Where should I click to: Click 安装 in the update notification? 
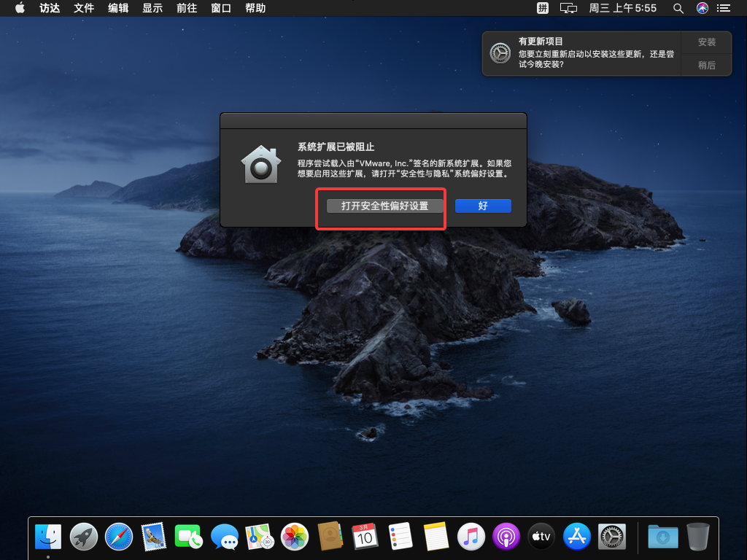[x=706, y=42]
